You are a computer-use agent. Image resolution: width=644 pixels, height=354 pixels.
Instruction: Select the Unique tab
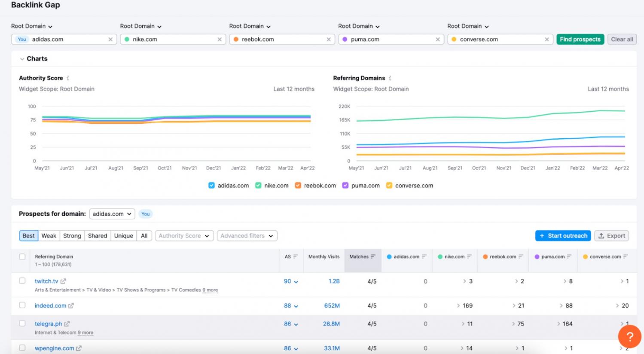pyautogui.click(x=123, y=236)
